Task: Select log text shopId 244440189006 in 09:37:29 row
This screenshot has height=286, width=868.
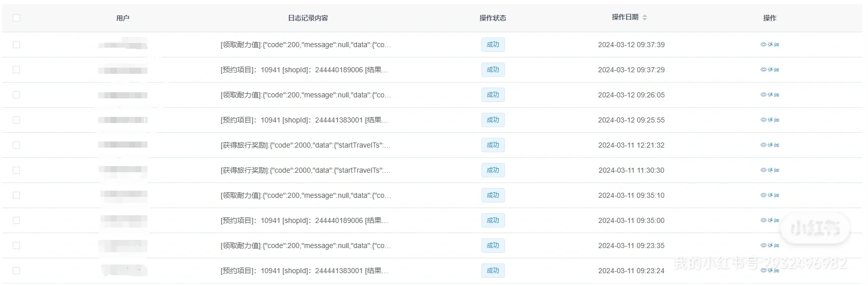Action: 323,70
